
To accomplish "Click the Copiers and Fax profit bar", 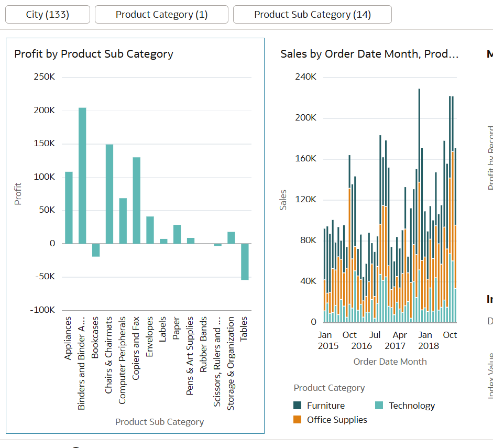I will pyautogui.click(x=136, y=201).
